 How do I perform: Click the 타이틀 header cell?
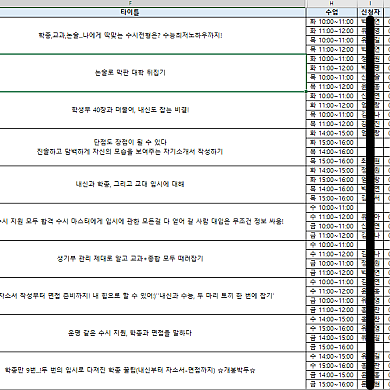point(153,12)
